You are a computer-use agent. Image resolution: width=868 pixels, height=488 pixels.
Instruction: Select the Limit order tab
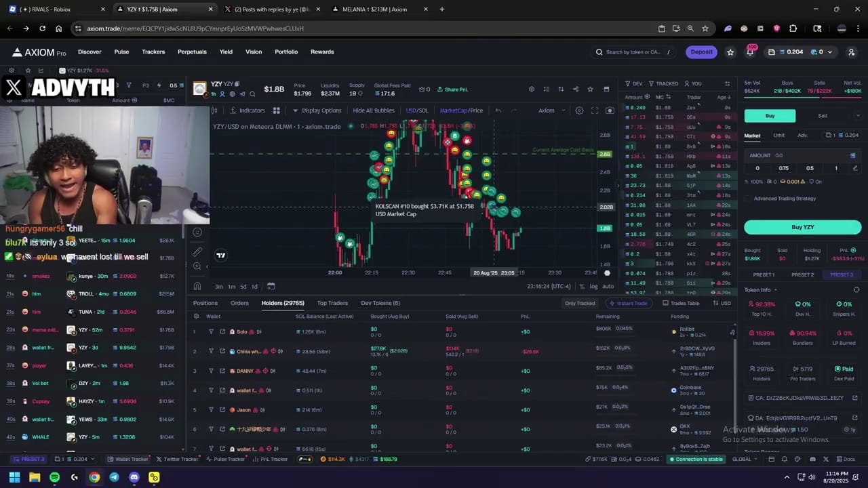coord(779,136)
